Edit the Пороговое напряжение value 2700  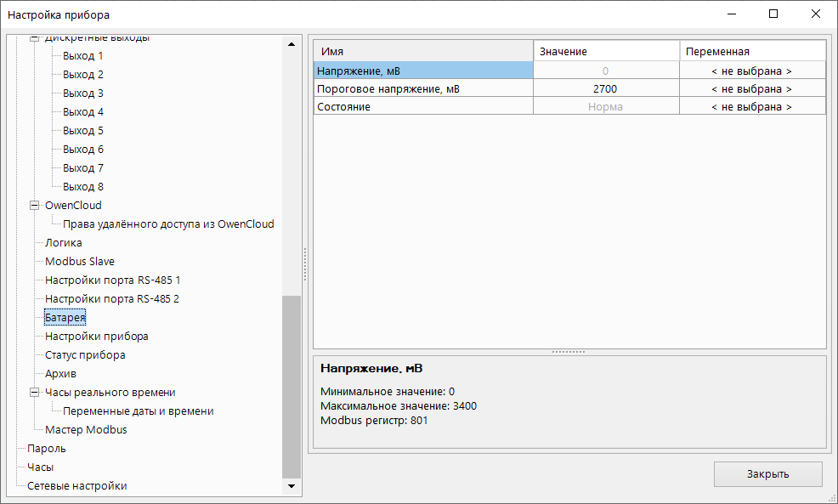click(x=605, y=89)
